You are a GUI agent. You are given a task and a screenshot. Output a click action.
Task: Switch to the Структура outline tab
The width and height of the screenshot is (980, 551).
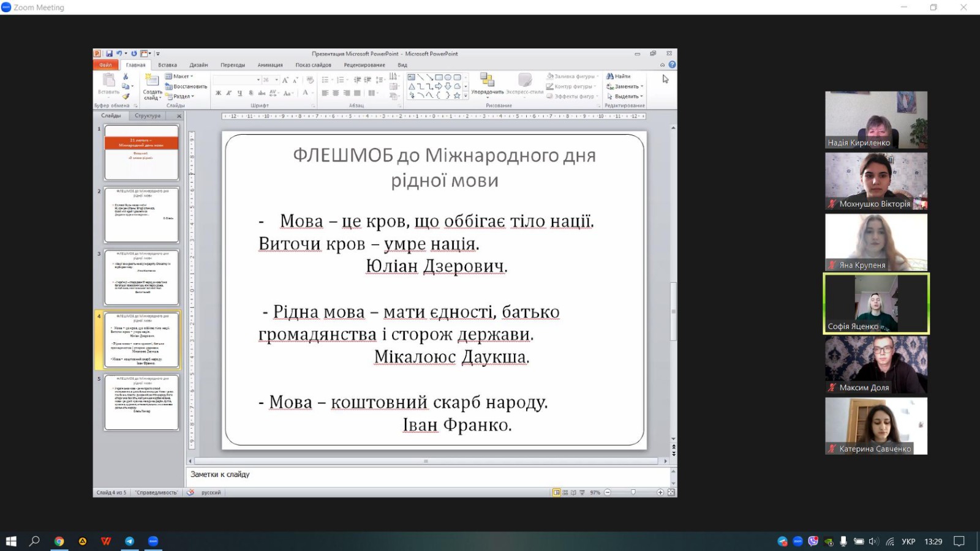(148, 116)
